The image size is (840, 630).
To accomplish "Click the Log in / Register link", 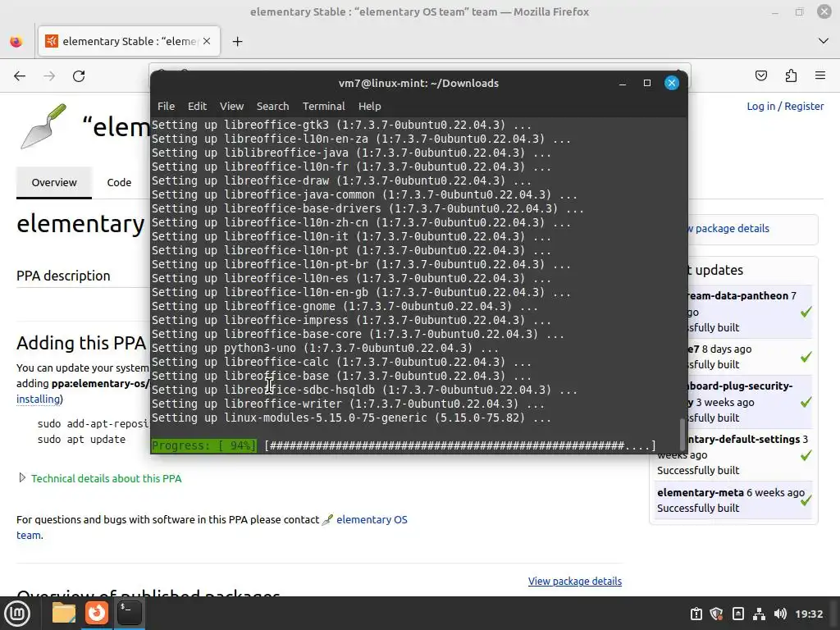I will 785,106.
